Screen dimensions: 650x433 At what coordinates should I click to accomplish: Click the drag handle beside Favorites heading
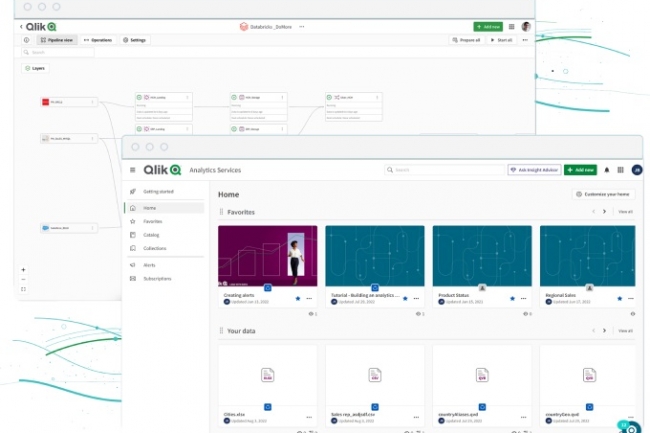point(221,212)
